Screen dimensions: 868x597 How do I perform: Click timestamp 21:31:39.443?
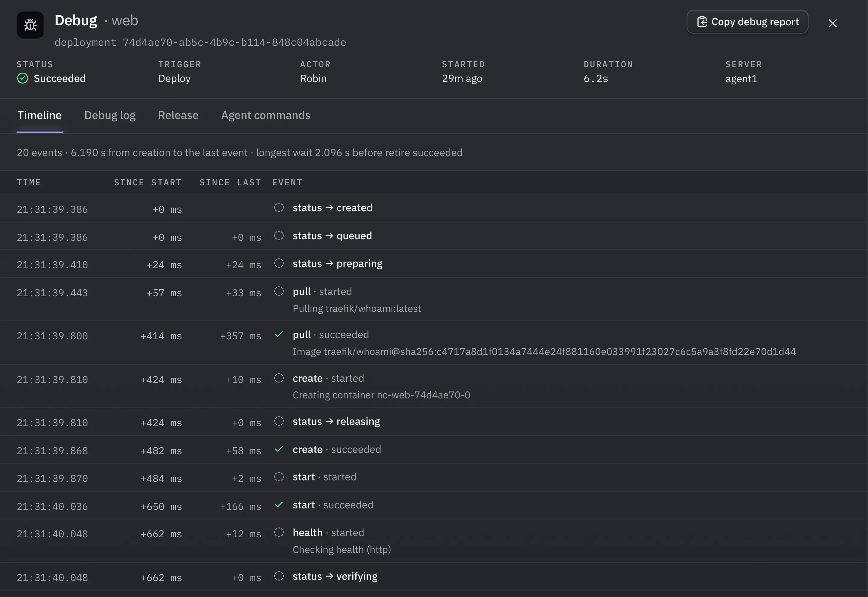pyautogui.click(x=52, y=293)
